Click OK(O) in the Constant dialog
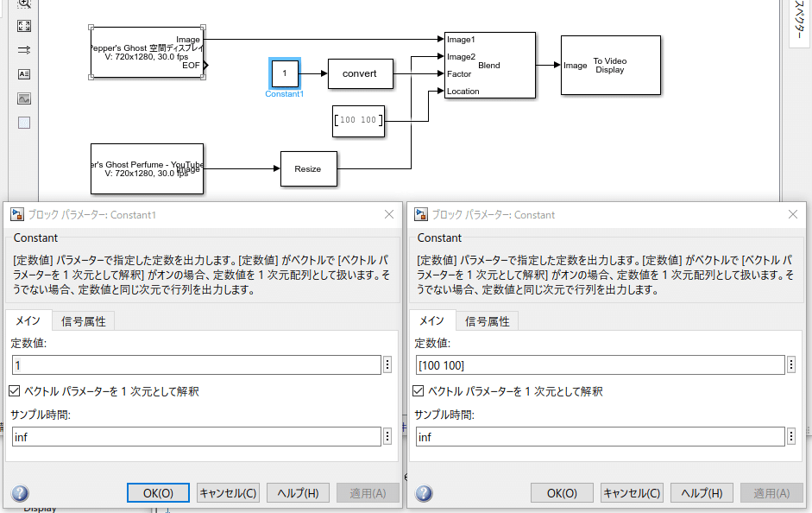Viewport: 812px width, 513px height. tap(562, 493)
